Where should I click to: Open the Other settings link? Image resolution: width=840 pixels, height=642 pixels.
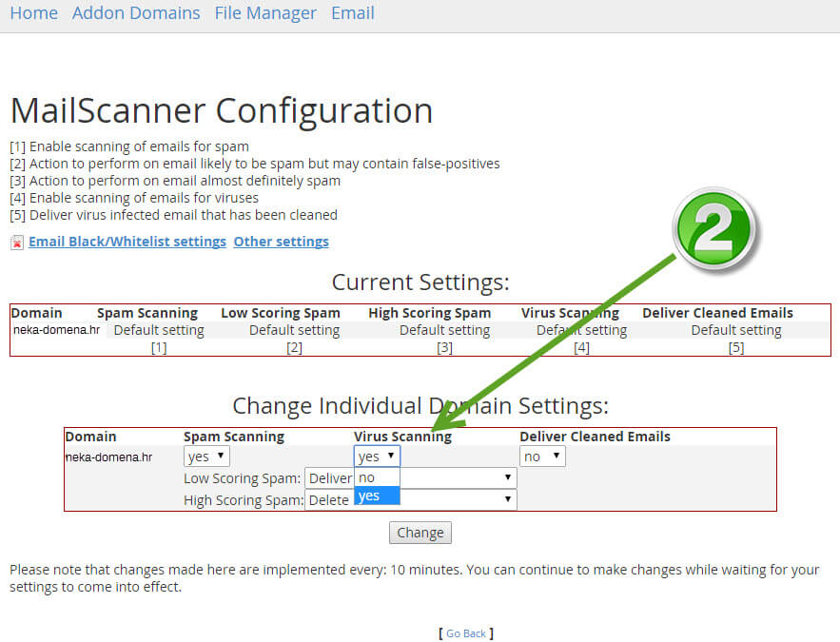tap(282, 242)
